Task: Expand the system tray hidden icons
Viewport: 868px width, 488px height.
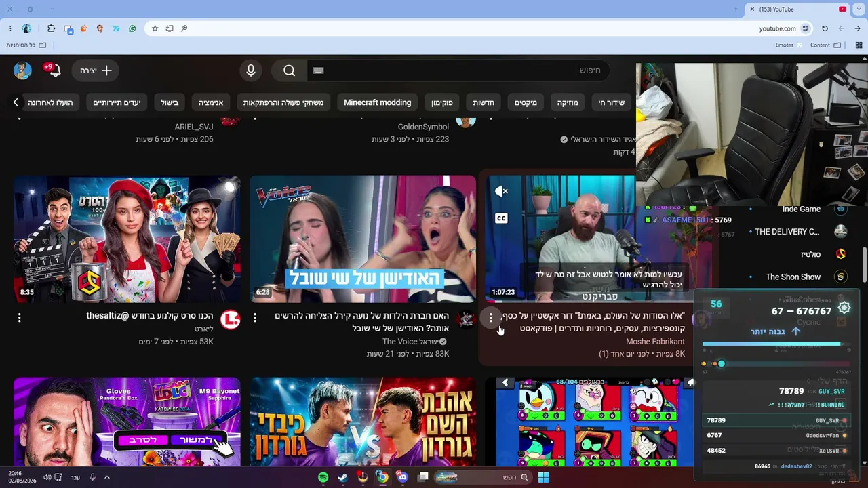Action: pos(107,477)
